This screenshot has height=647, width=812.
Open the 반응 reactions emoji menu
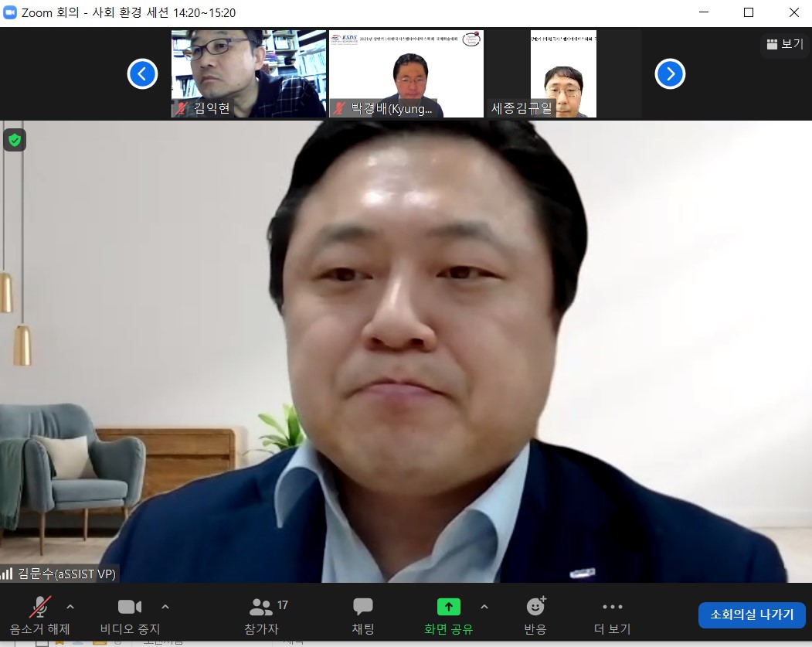tap(535, 615)
